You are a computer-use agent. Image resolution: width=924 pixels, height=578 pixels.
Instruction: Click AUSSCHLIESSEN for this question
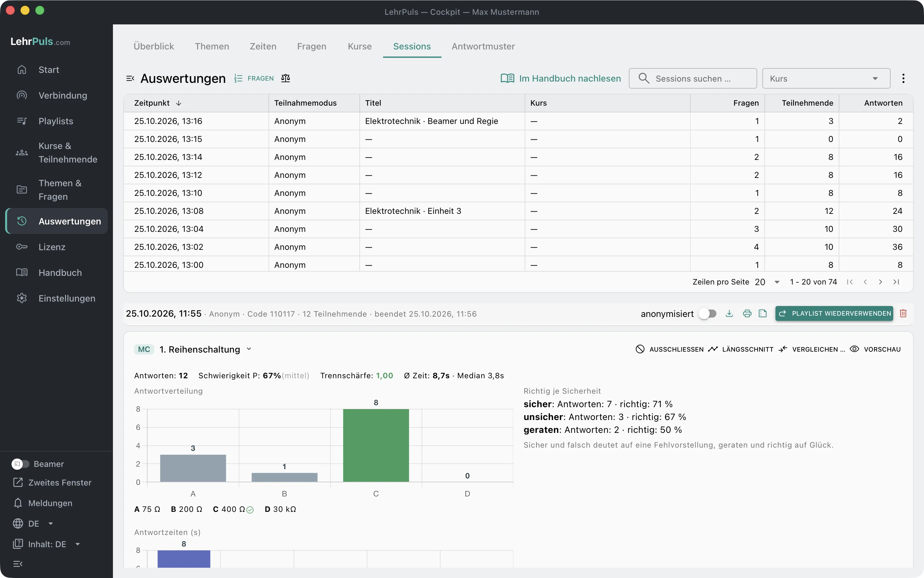pyautogui.click(x=669, y=349)
